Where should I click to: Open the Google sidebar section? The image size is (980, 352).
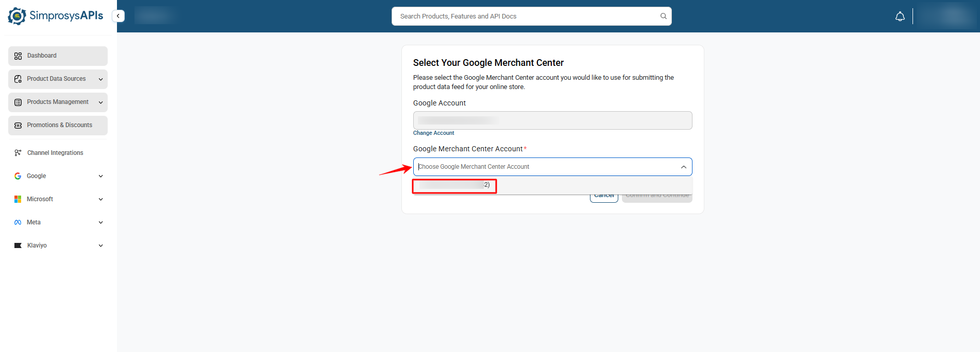tap(58, 176)
